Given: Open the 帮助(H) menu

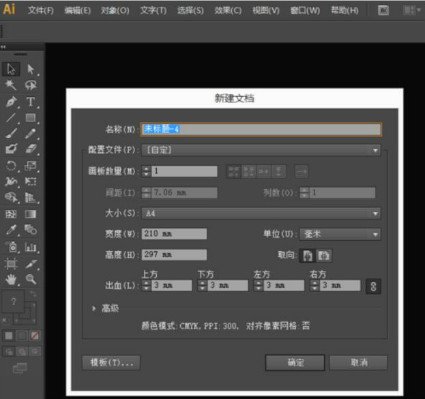Looking at the screenshot, I should [x=345, y=10].
